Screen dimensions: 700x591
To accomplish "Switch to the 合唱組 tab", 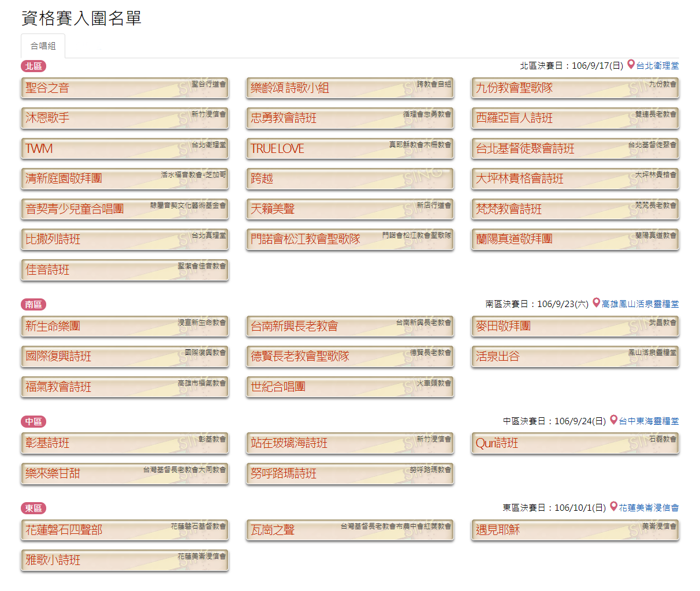I will (43, 46).
